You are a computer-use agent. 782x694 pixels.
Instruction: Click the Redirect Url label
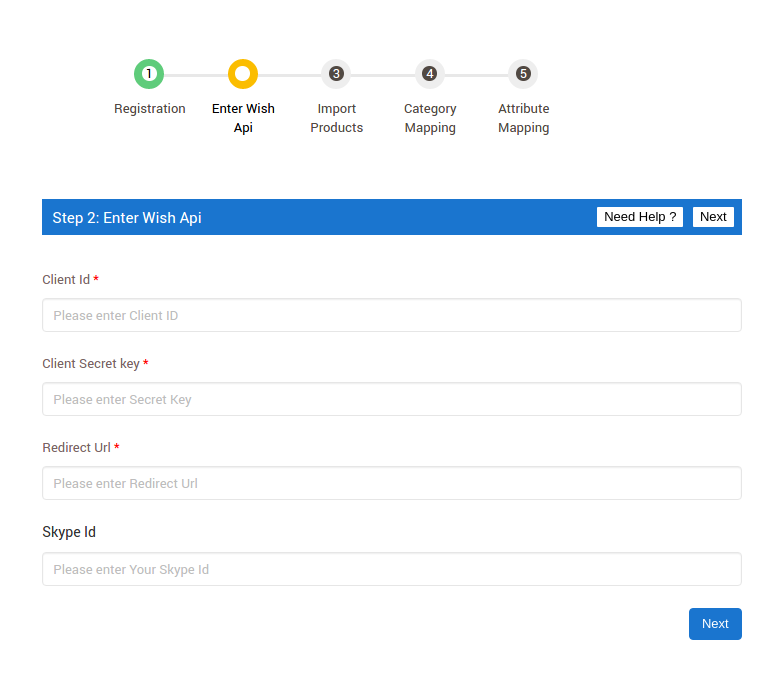(x=76, y=448)
